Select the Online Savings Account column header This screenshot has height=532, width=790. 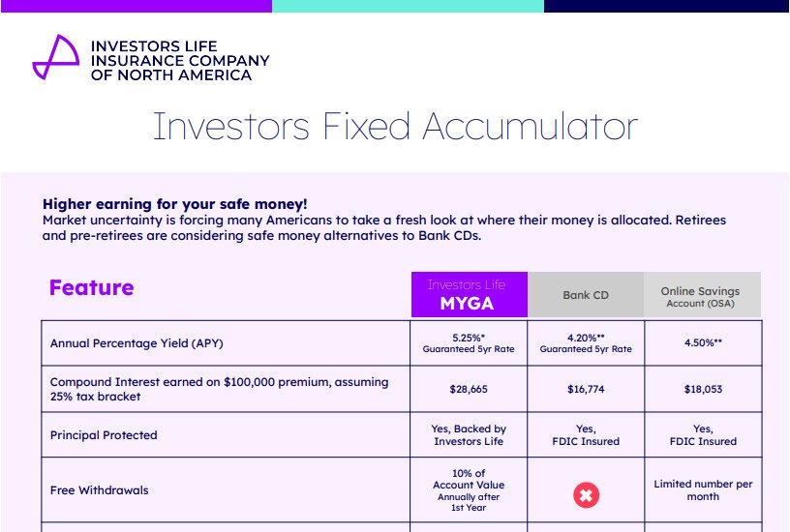702,296
